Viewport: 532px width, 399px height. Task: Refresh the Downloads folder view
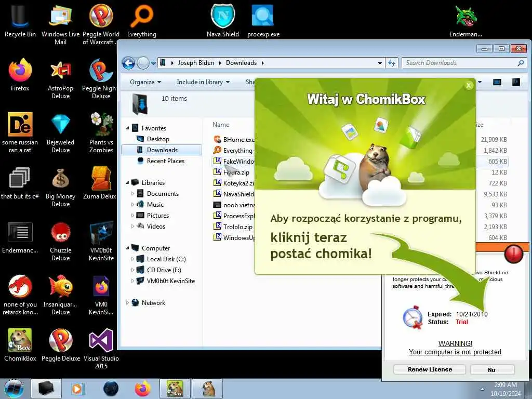[x=392, y=63]
